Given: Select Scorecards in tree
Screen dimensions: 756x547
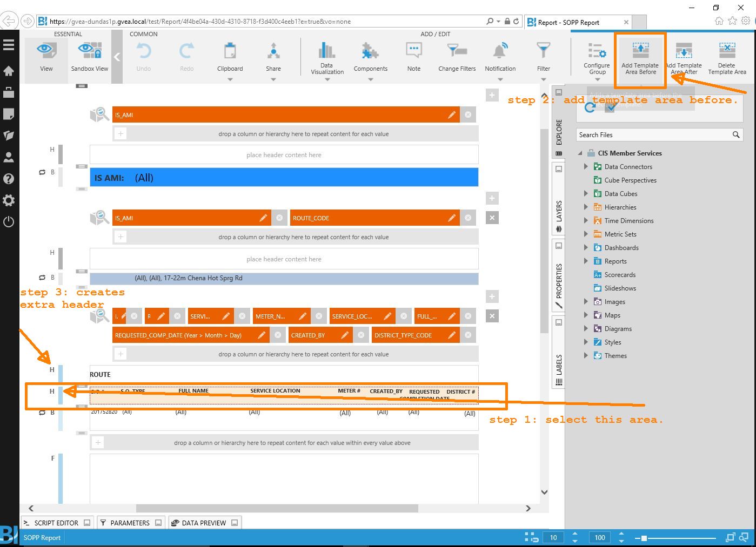Looking at the screenshot, I should coord(619,275).
